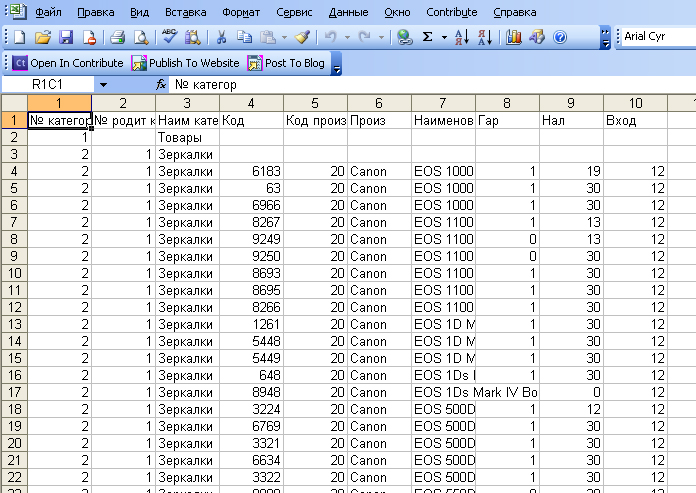Open the AutoSum functions dropdown arrow
This screenshot has height=493, width=696.
444,38
